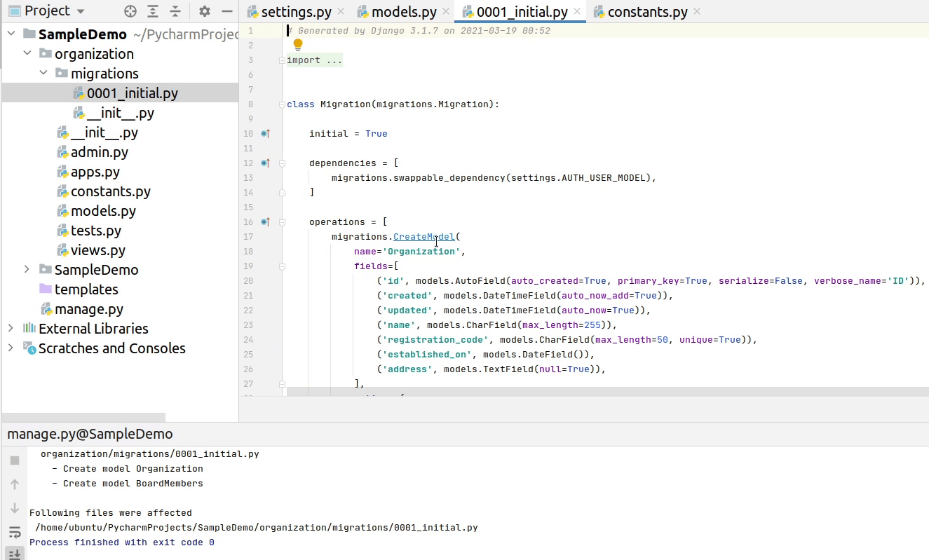Switch to the constants.py tab

pos(646,12)
